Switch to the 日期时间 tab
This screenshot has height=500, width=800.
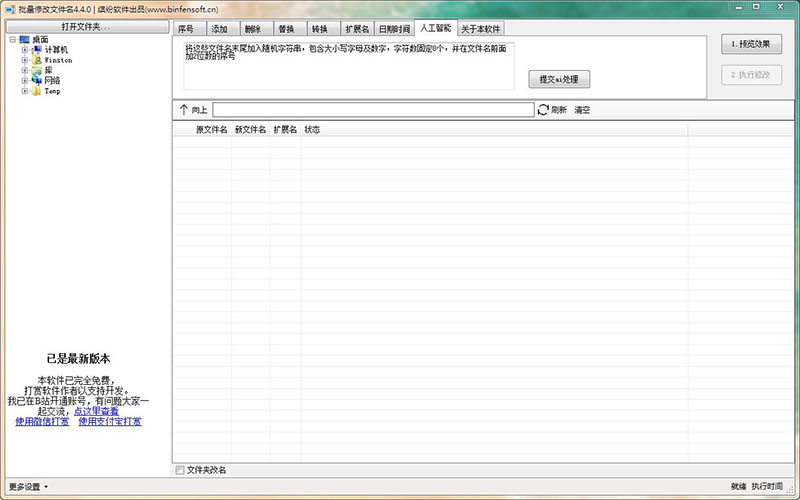pyautogui.click(x=394, y=29)
